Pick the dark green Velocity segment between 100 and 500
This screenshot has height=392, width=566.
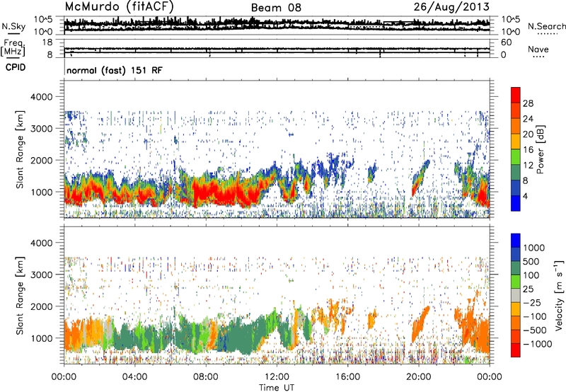pyautogui.click(x=516, y=268)
